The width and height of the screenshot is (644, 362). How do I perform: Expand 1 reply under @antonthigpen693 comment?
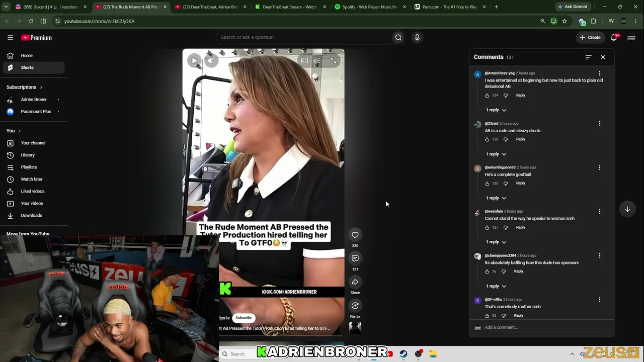(496, 198)
